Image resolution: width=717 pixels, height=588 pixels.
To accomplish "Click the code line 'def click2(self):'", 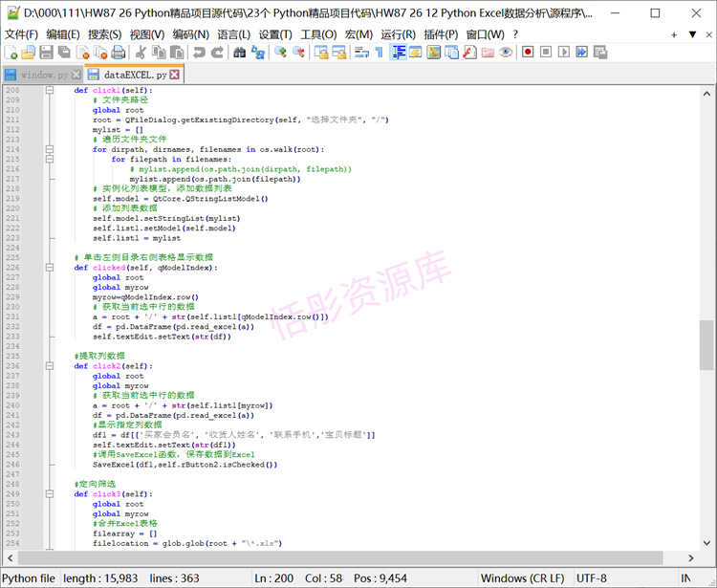I will pyautogui.click(x=114, y=366).
